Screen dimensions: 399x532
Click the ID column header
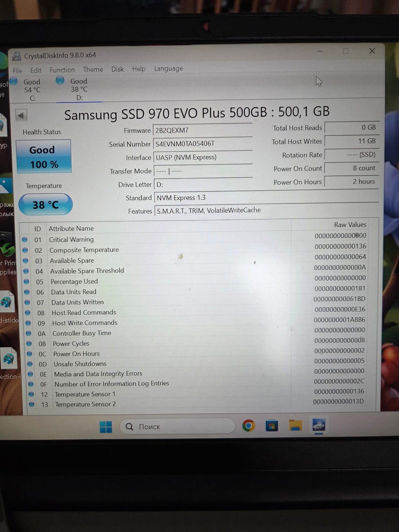coord(37,229)
